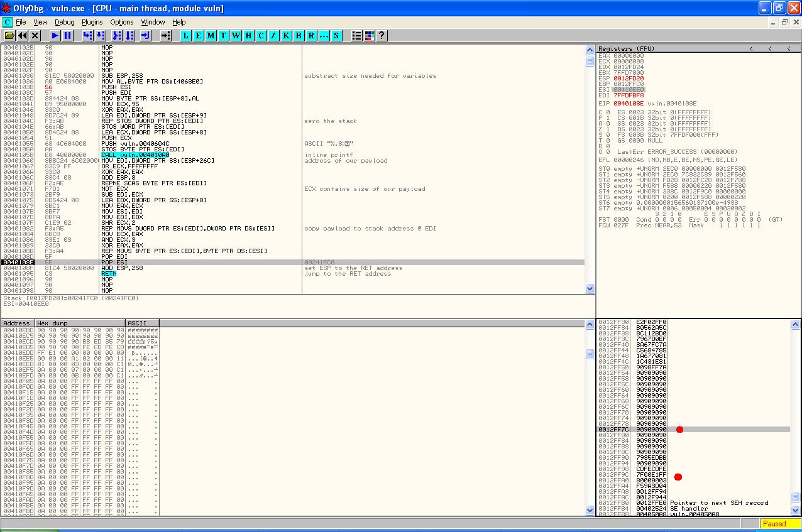Open the Log window (L button)
Viewport: 802px width, 532px height.
pos(185,36)
